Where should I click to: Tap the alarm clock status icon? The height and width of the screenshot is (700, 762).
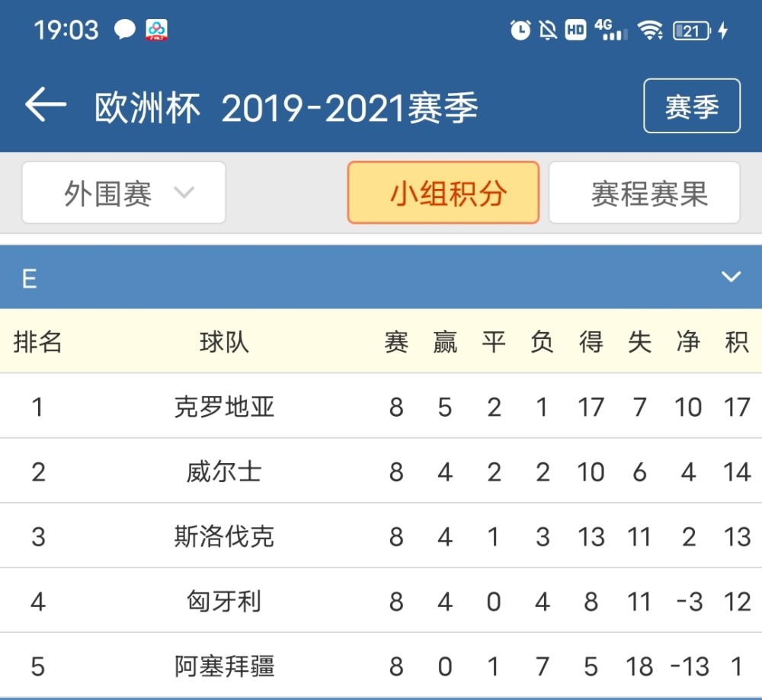click(520, 30)
